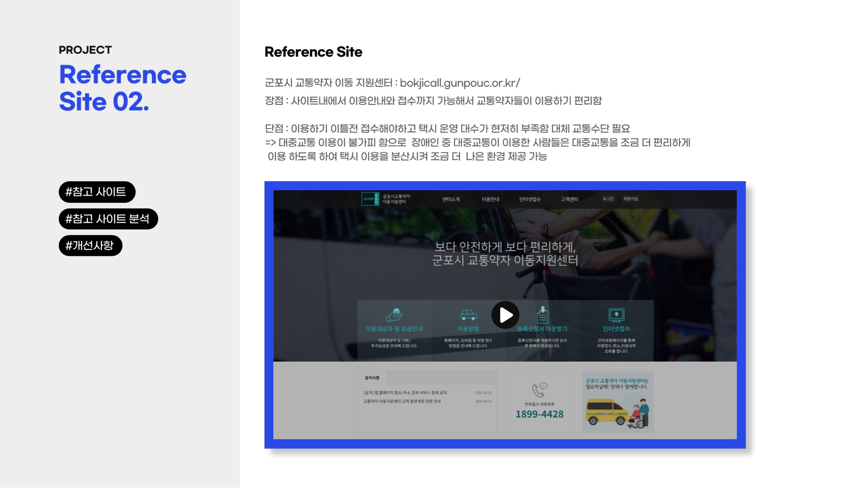Viewport: 868px width, 488px height.
Task: Click the phone call icon
Action: (539, 389)
